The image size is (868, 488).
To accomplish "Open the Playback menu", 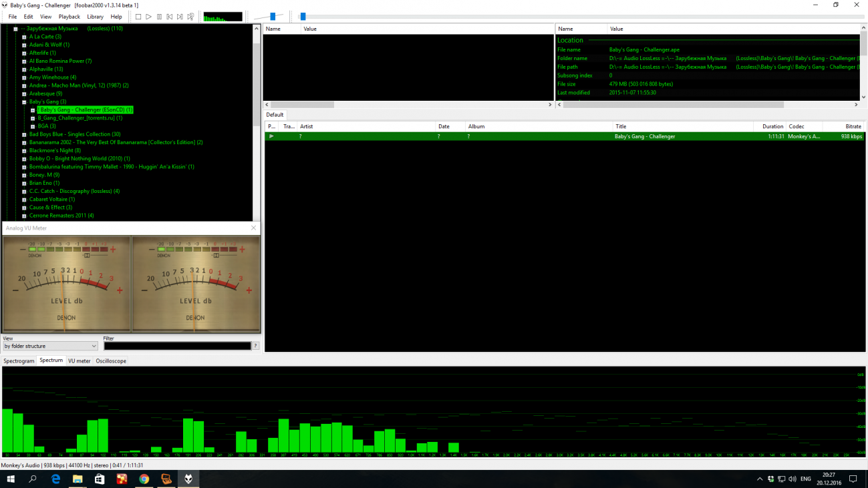I will 69,17.
